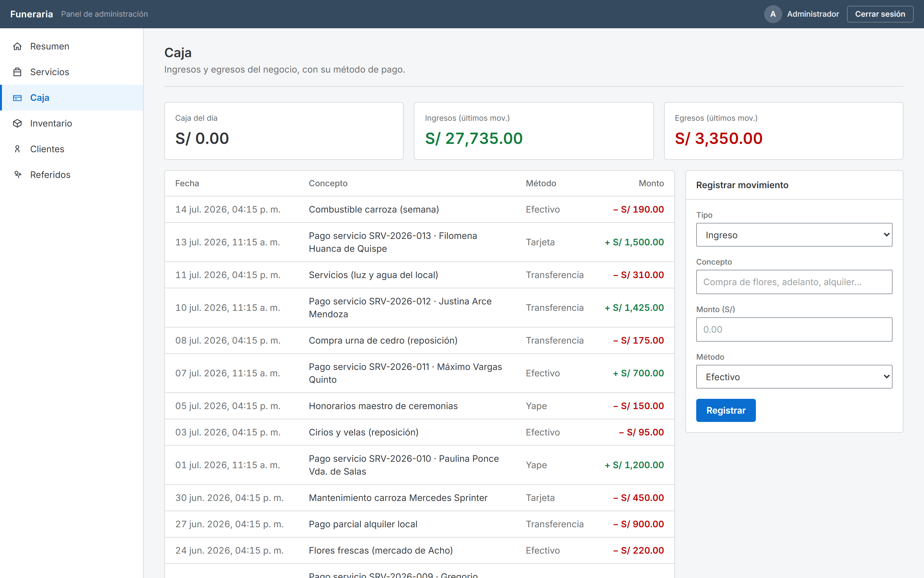Image resolution: width=924 pixels, height=578 pixels.
Task: Click amount − S/ 900.00
Action: click(638, 524)
